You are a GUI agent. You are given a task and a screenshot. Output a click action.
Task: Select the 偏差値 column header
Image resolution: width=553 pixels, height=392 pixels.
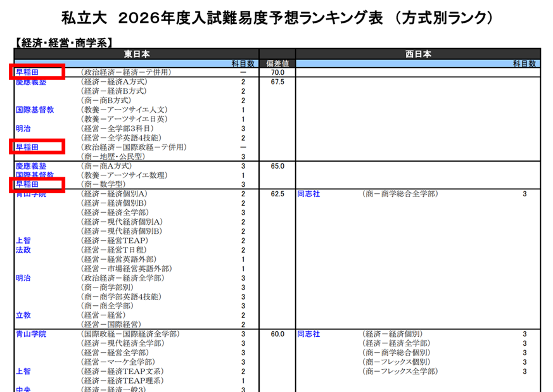pyautogui.click(x=277, y=64)
